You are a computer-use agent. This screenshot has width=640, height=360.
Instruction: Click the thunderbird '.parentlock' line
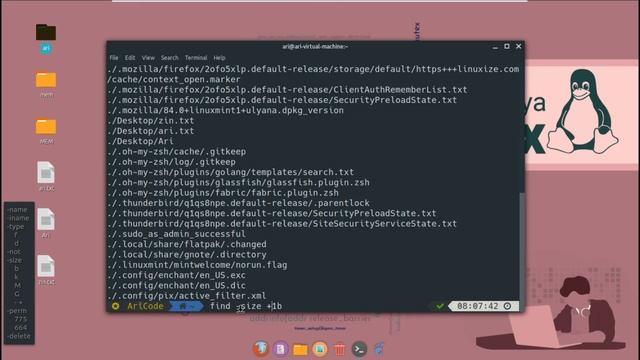click(x=238, y=203)
